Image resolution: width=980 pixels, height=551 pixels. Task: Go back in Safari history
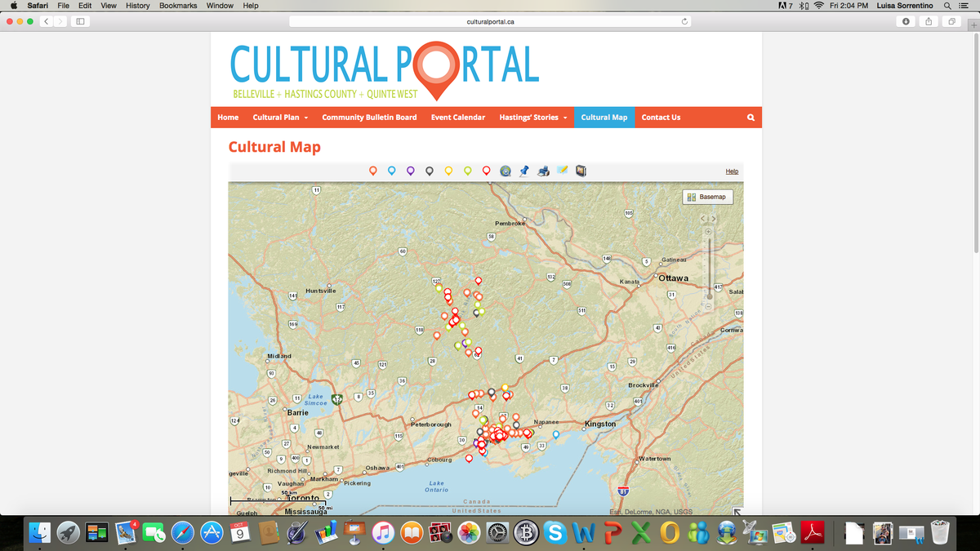point(46,21)
